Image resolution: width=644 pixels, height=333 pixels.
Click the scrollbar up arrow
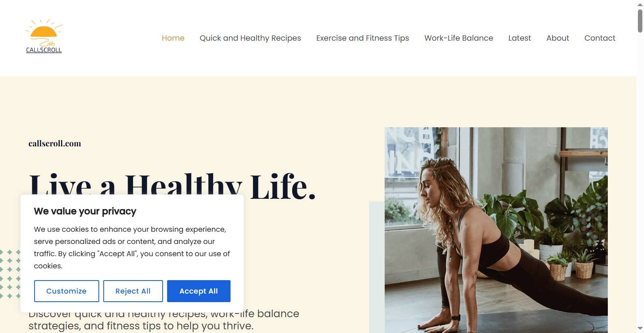[640, 4]
